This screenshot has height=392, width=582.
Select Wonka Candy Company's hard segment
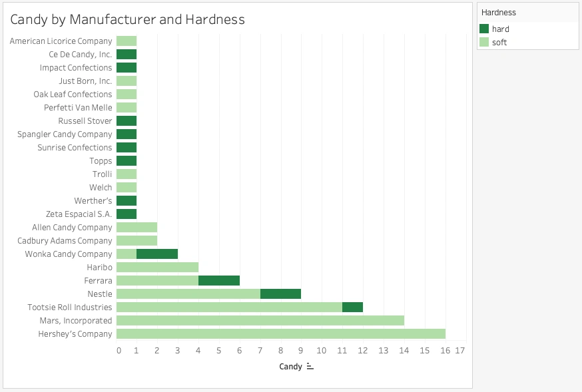(x=157, y=254)
